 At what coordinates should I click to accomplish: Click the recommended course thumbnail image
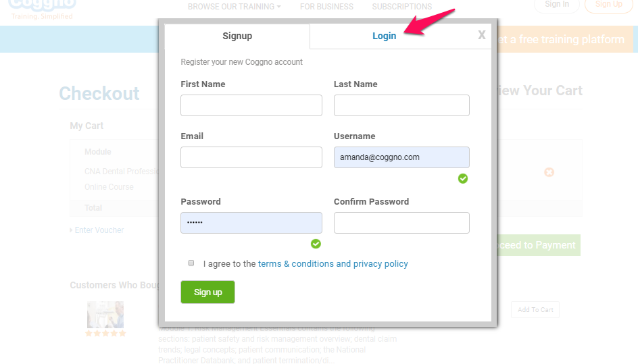[x=105, y=315]
